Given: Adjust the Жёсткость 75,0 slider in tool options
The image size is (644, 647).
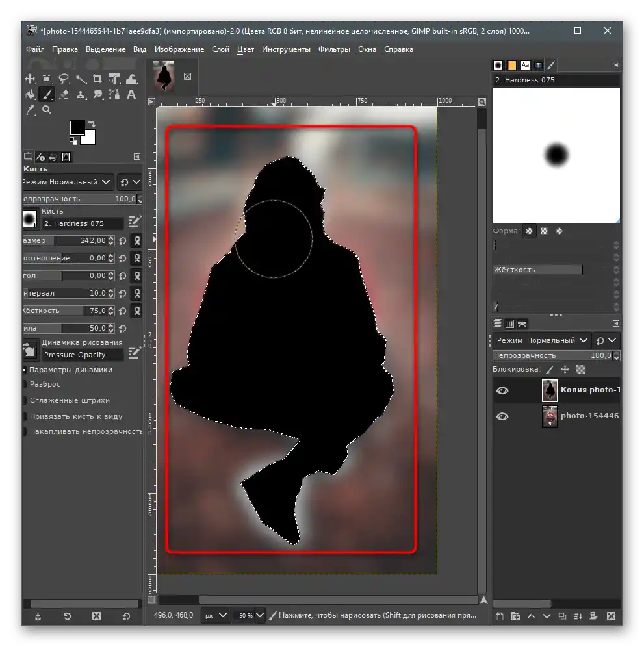Looking at the screenshot, I should [68, 311].
